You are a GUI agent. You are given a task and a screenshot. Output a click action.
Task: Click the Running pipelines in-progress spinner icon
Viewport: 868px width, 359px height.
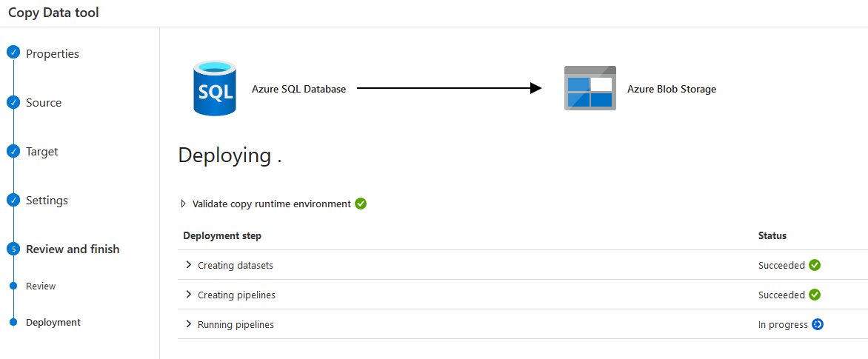tap(818, 324)
